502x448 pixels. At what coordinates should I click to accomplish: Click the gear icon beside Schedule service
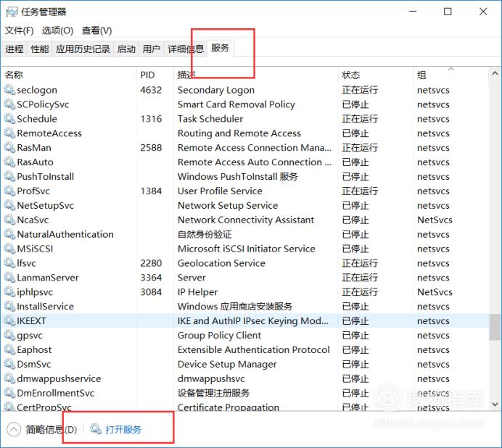tap(9, 119)
